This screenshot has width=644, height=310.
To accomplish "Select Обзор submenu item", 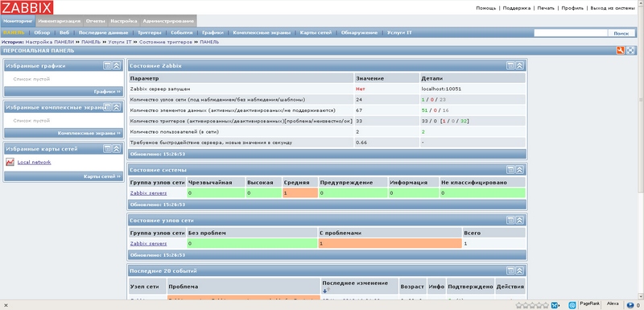I will point(42,32).
